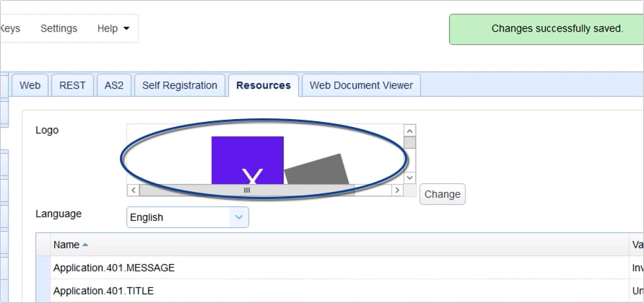The image size is (644, 303).
Task: Select the Resources tab
Action: pyautogui.click(x=264, y=85)
